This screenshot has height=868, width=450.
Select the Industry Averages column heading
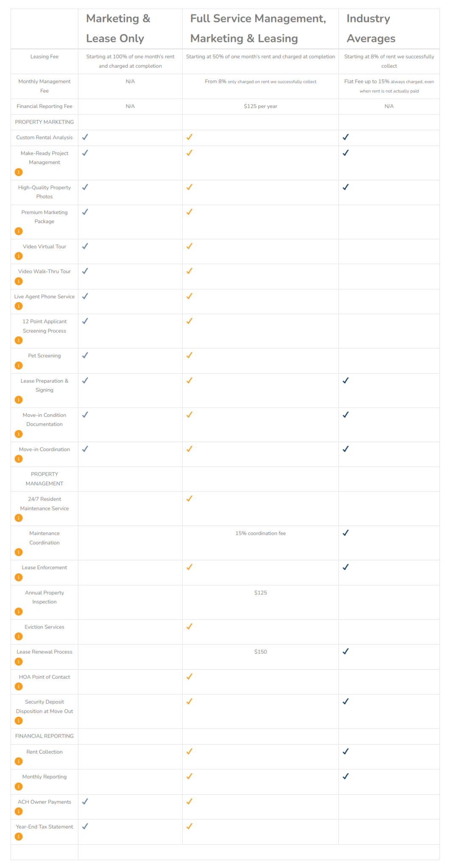coord(371,28)
